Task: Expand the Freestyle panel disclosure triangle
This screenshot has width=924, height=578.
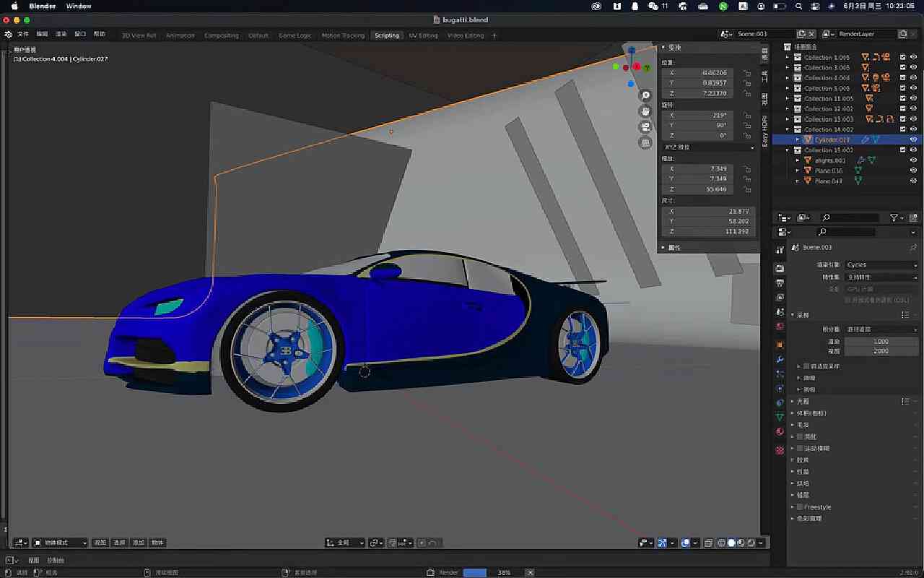Action: pos(792,507)
